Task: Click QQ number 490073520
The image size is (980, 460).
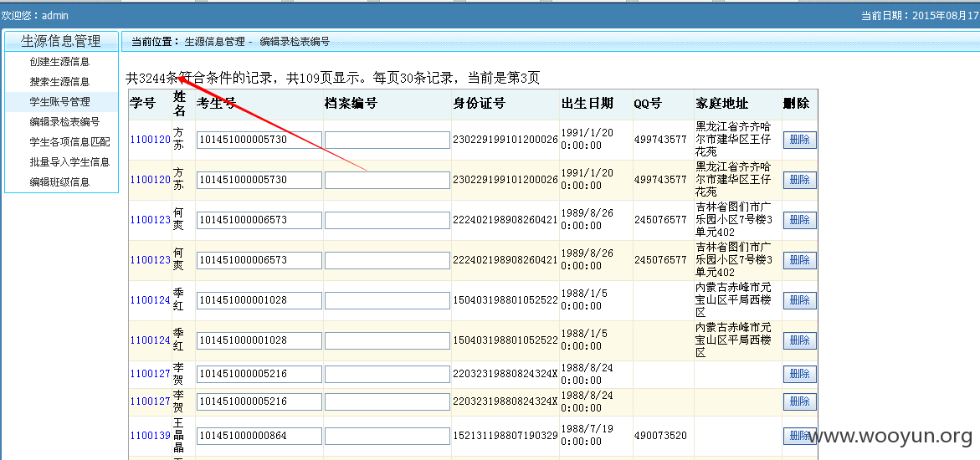Action: (660, 436)
